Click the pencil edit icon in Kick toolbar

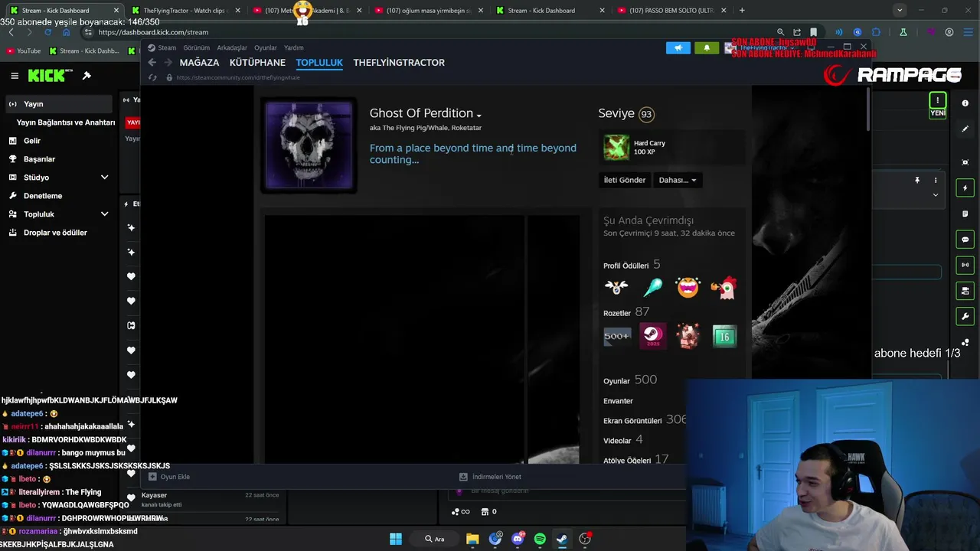tap(965, 129)
